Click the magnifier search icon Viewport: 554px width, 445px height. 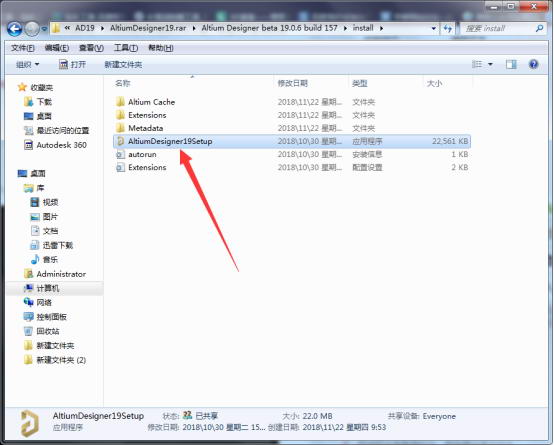point(539,28)
